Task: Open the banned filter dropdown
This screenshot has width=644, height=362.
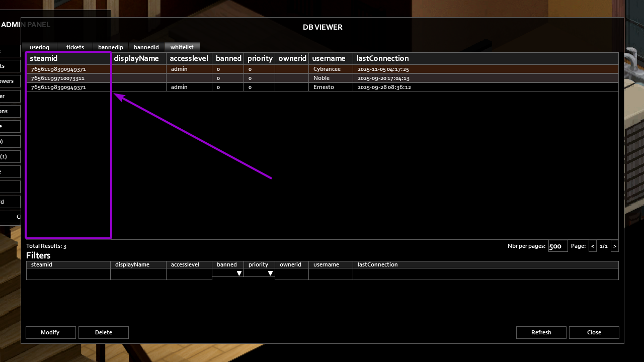Action: pyautogui.click(x=239, y=273)
